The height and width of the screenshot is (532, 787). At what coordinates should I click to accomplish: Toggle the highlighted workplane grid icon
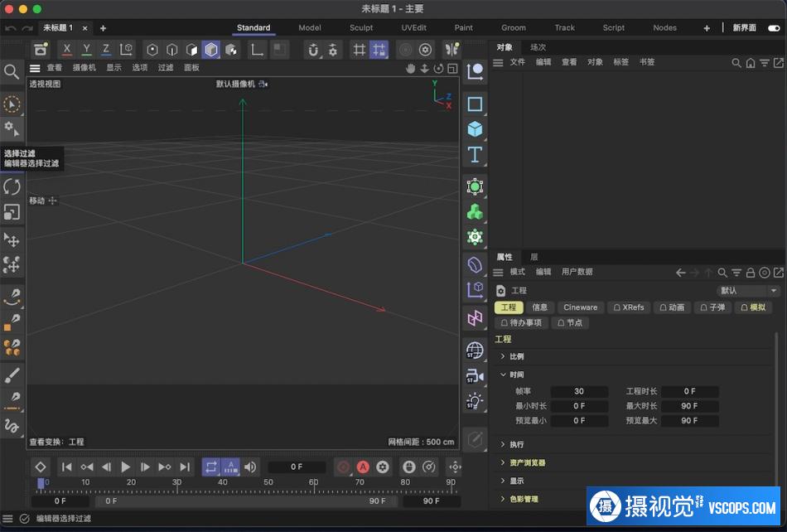point(379,49)
